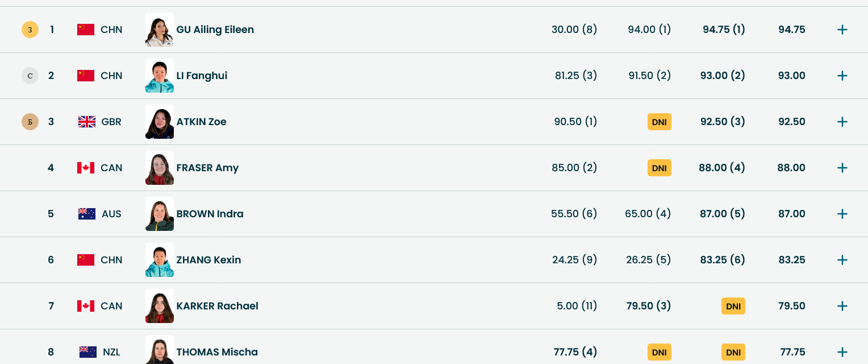Screen dimensions: 868x364
Task: Expand KARKER Rachael's results row
Action: [842, 306]
